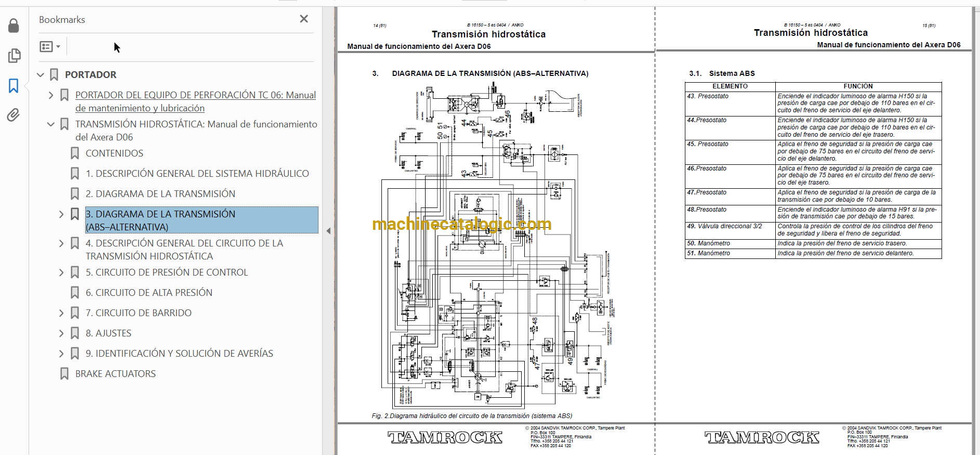Click the '43. Presostato' table cell
Screen dimensions: 980x455
(x=730, y=103)
